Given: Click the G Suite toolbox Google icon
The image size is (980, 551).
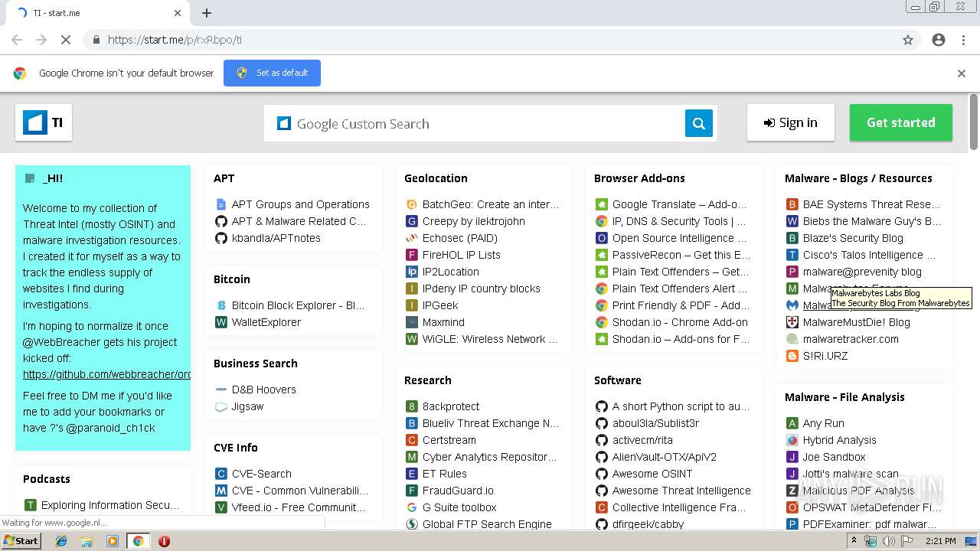Looking at the screenshot, I should [412, 507].
